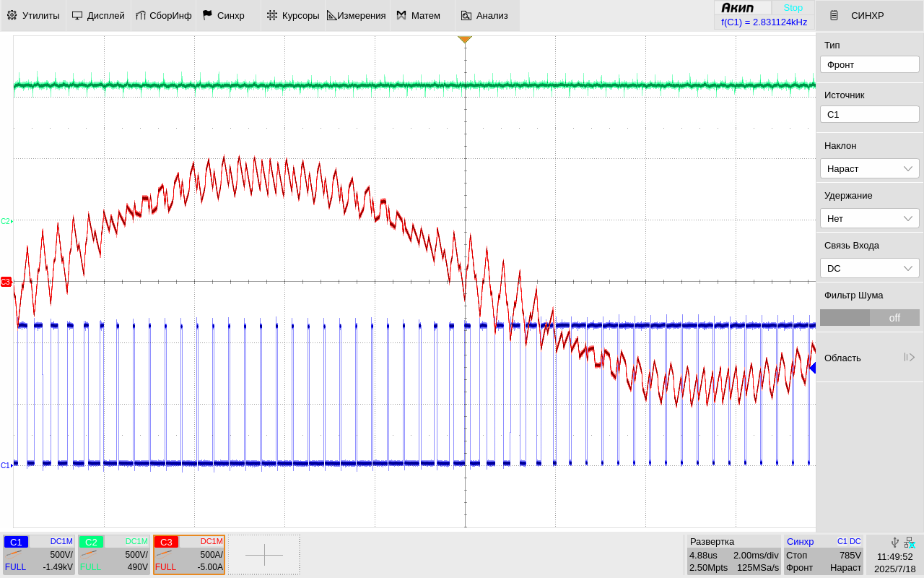
Task: Click the blue trigger level marker
Action: coord(812,368)
